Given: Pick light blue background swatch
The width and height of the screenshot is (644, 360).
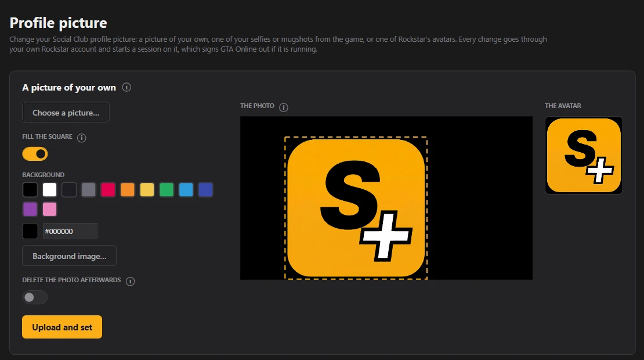Looking at the screenshot, I should coord(186,190).
